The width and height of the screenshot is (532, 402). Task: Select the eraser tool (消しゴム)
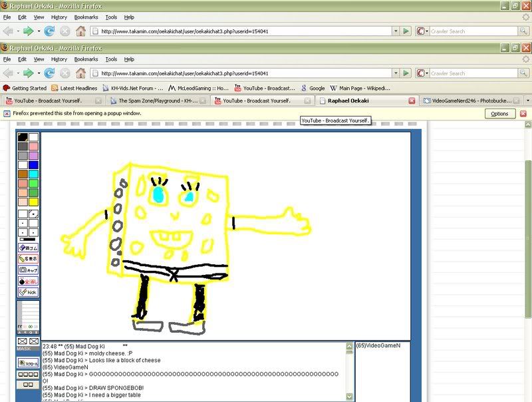point(28,248)
